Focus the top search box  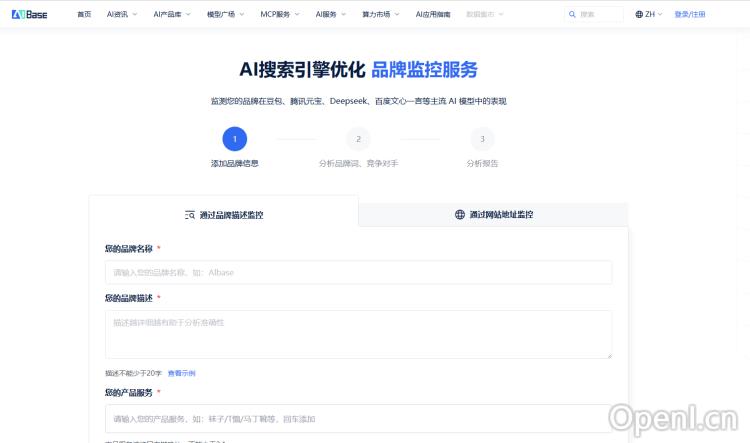click(594, 14)
